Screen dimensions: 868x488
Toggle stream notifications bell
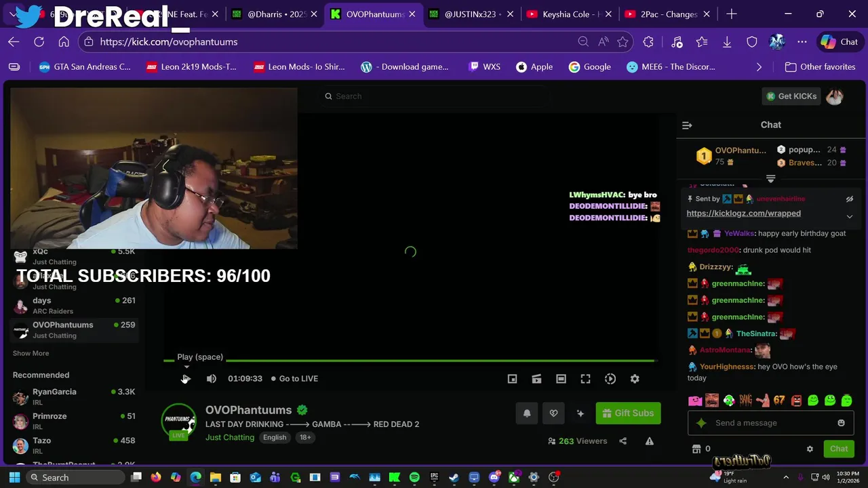pyautogui.click(x=527, y=413)
